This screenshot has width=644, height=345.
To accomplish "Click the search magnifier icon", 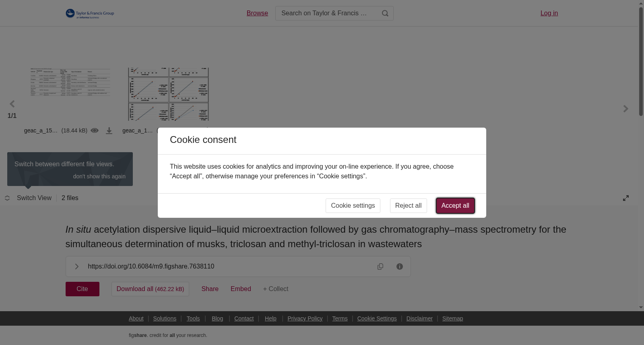I will 385,13.
